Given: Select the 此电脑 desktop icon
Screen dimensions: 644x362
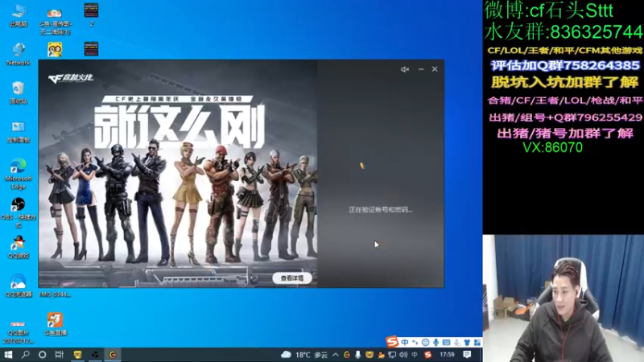Looking at the screenshot, I should click(18, 16).
